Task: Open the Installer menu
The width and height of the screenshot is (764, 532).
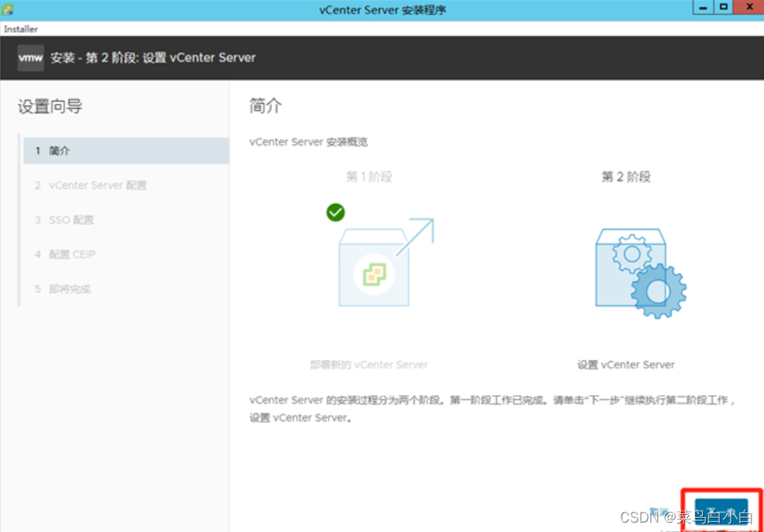Action: click(x=21, y=29)
